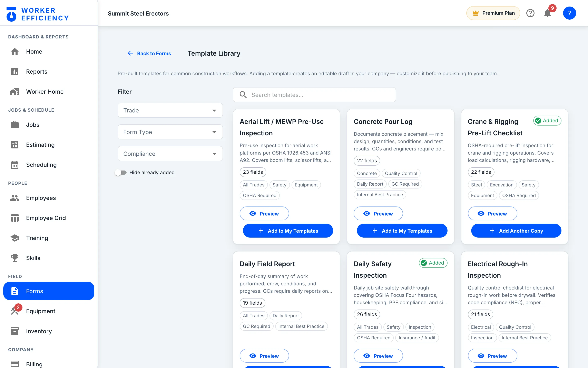Image resolution: width=588 pixels, height=368 pixels.
Task: Open help via the question mark circle icon
Action: click(530, 13)
